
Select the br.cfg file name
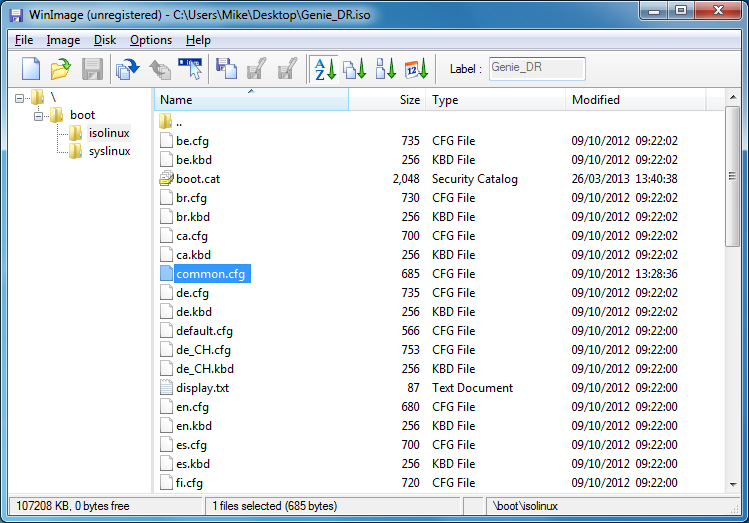click(x=191, y=198)
